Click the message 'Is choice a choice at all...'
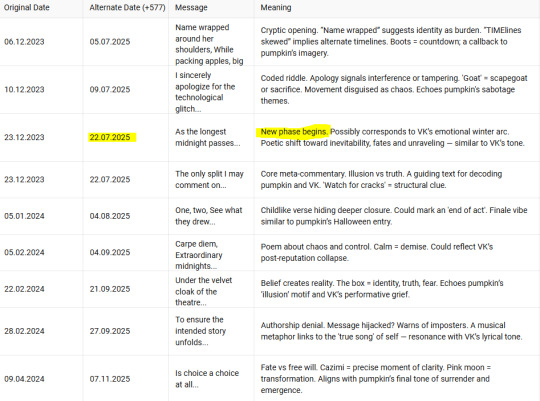This screenshot has width=540, height=401. click(x=207, y=379)
